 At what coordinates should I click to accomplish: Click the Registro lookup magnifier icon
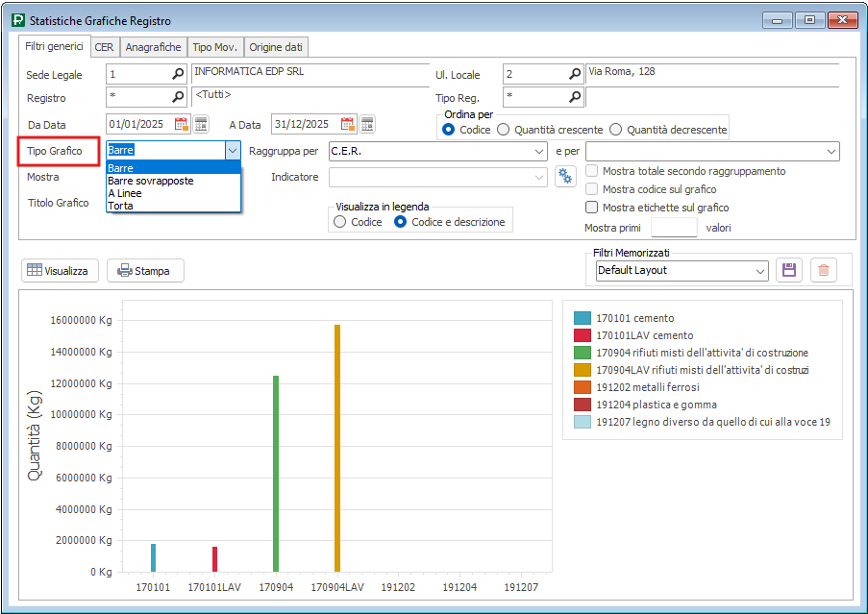coord(178,97)
